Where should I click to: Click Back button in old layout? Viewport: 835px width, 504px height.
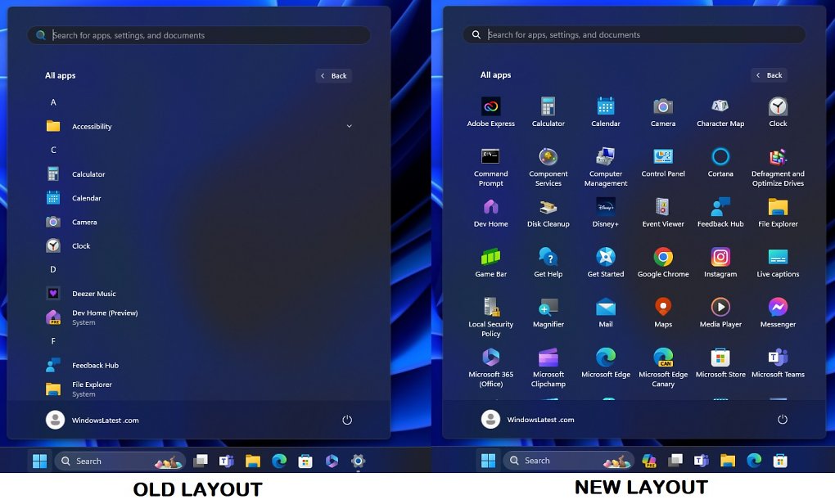click(333, 75)
